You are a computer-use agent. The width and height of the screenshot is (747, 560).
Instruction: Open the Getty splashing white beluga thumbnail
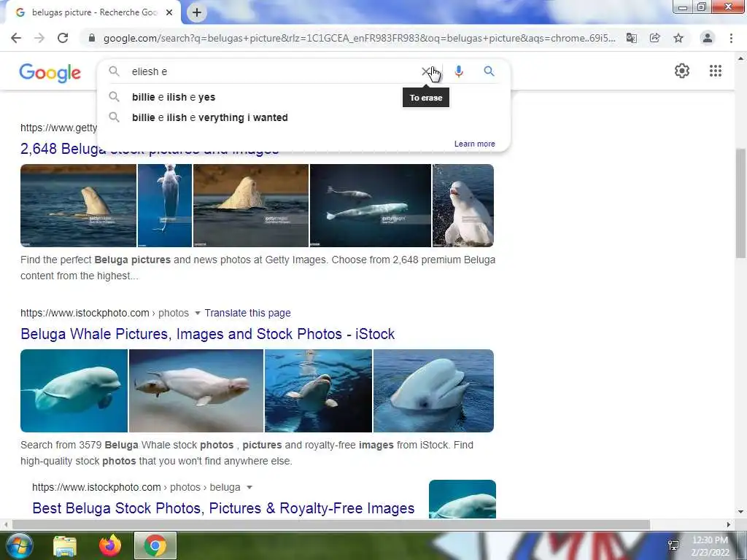463,206
